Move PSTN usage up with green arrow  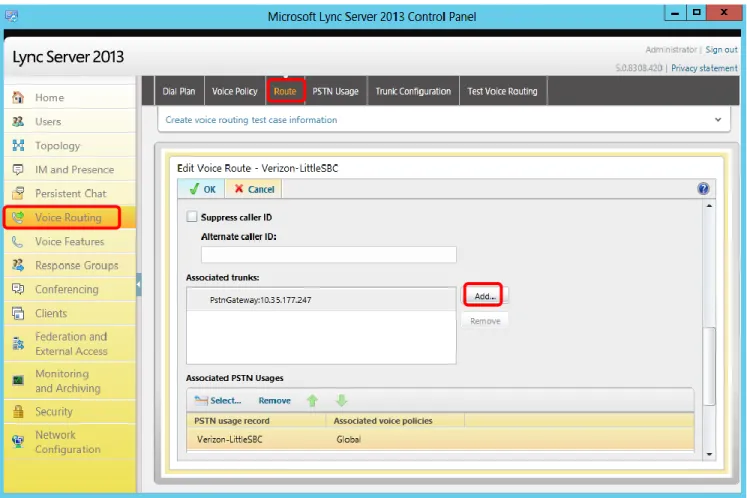click(x=313, y=400)
